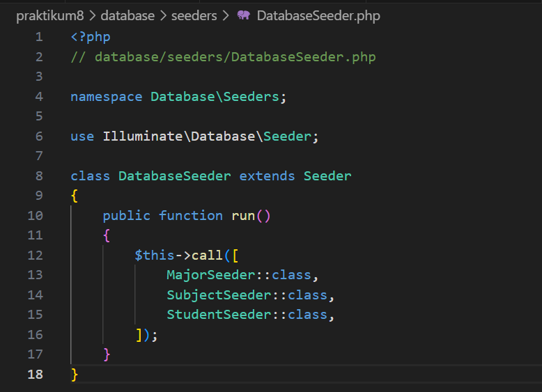This screenshot has height=392, width=542.
Task: Click Seeder in the use statement
Action: [x=288, y=136]
